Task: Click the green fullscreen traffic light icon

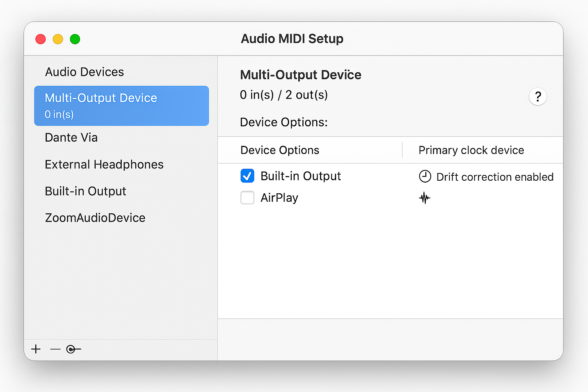Action: (75, 39)
